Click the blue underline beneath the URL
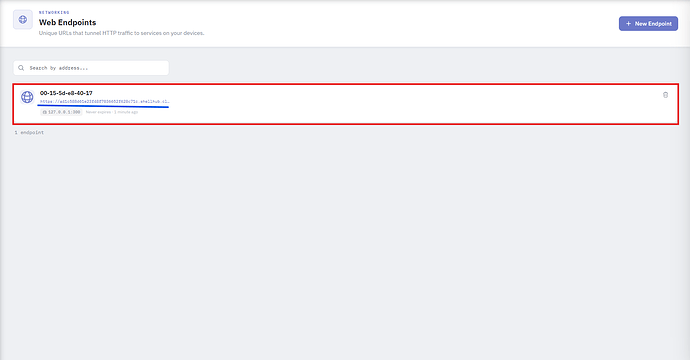Screen dimensions: 690x360 coord(103,106)
